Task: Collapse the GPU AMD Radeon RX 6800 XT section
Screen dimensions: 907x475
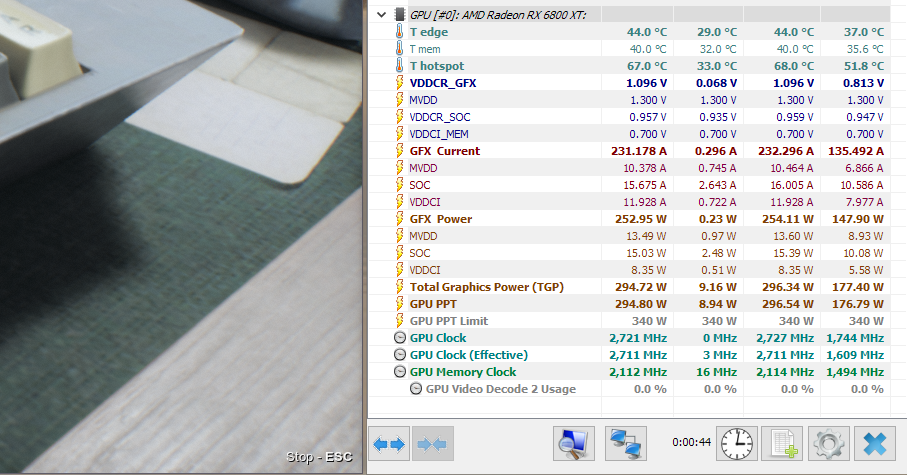Action: pyautogui.click(x=381, y=14)
